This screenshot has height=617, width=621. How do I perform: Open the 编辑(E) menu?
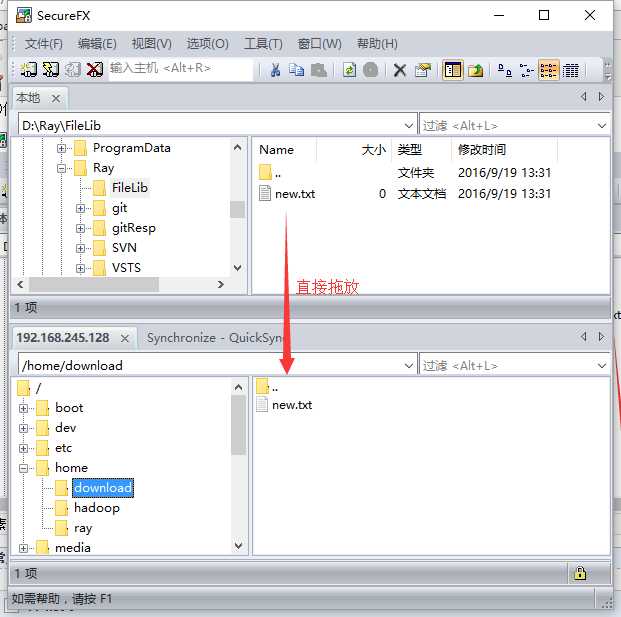(x=97, y=43)
